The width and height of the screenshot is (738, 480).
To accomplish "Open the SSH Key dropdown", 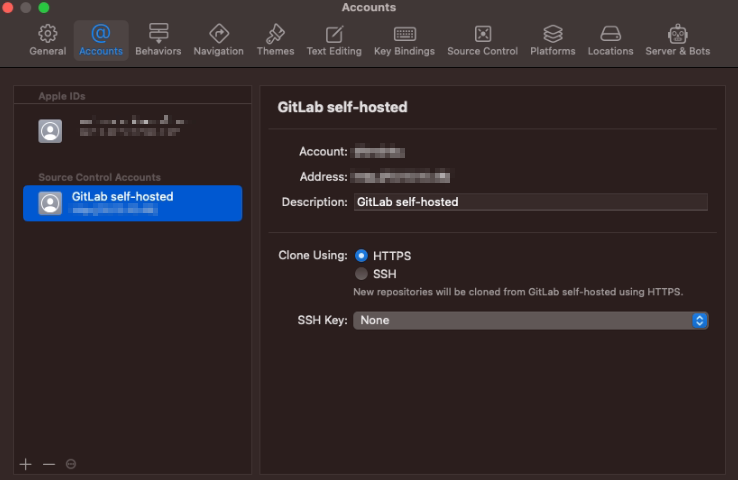I will (x=530, y=320).
